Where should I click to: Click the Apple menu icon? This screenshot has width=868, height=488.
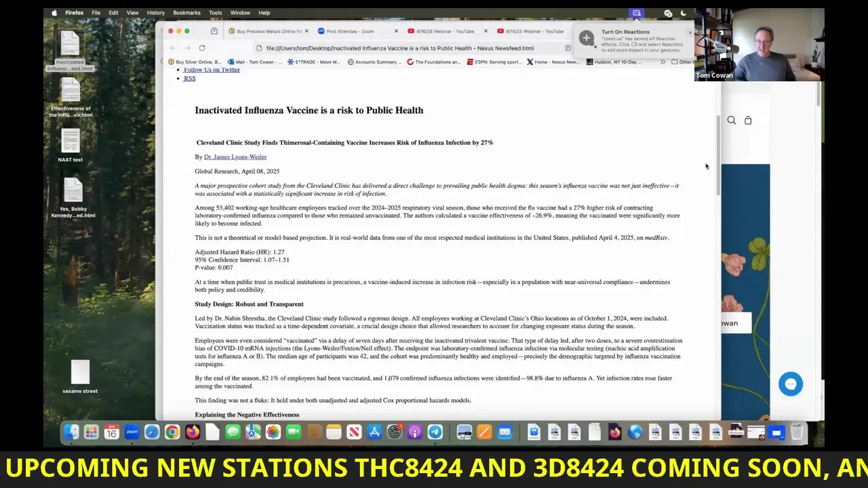tap(54, 13)
